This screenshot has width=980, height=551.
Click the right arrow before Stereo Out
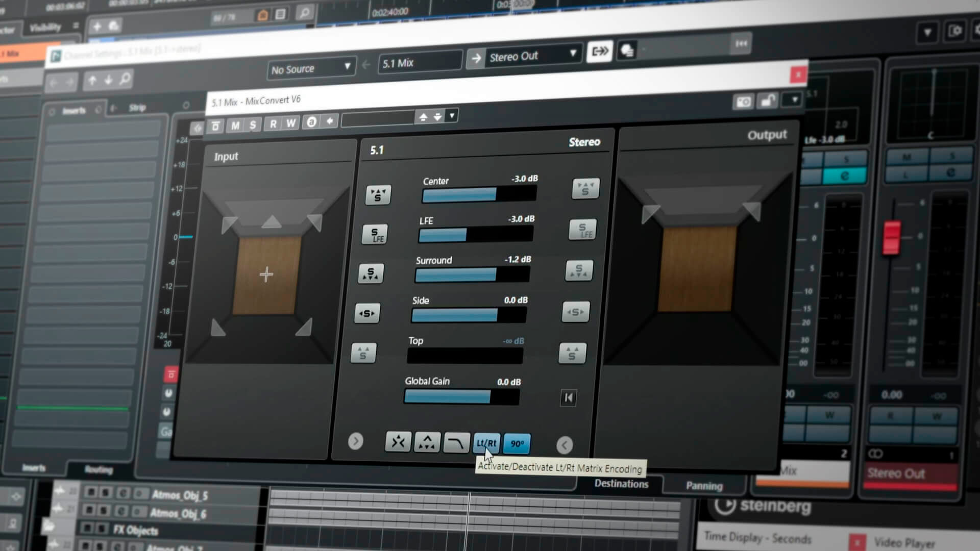tap(476, 58)
